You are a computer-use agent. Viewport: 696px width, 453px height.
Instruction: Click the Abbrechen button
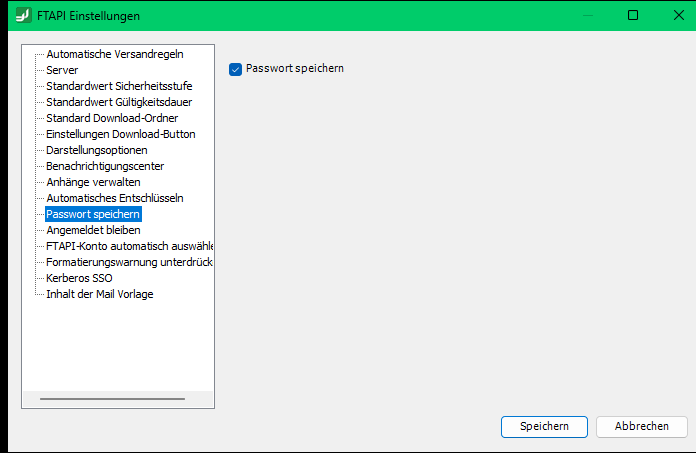(641, 426)
